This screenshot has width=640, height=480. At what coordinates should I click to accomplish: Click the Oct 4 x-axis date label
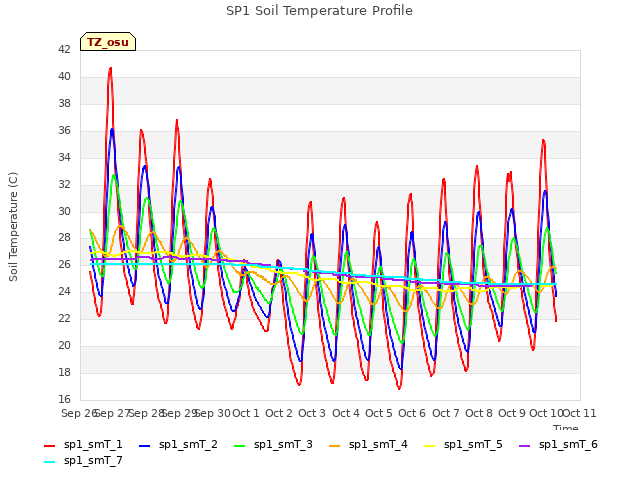[346, 413]
